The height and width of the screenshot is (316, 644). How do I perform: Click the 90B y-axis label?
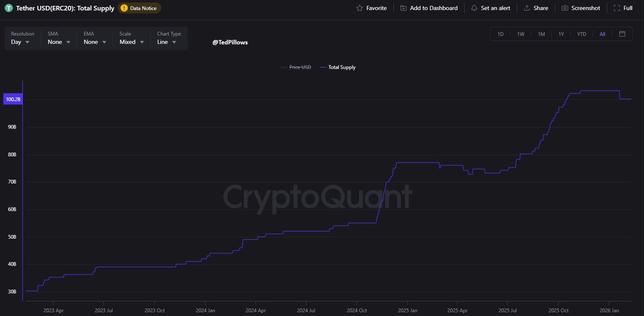pyautogui.click(x=12, y=127)
